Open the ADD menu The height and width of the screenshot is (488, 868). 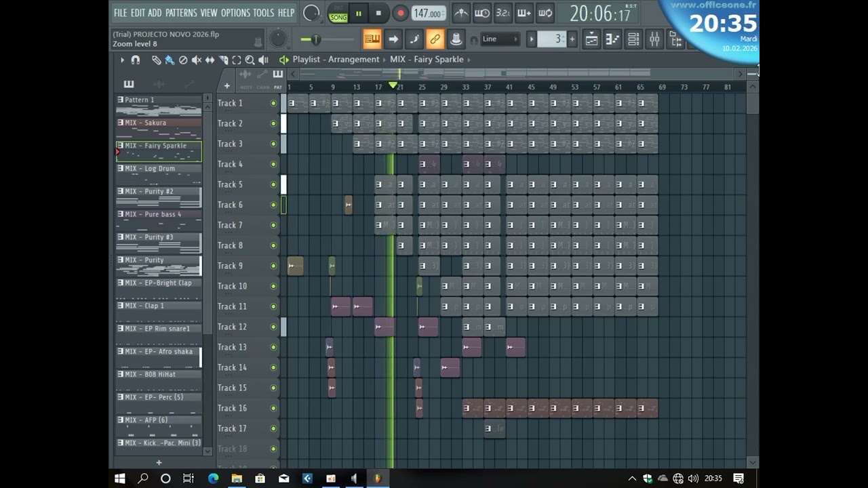(155, 13)
